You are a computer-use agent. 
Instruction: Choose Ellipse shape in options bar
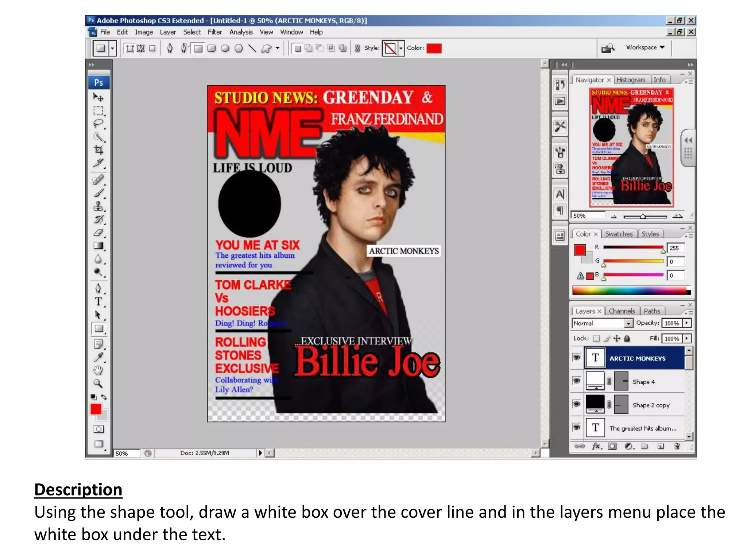click(x=225, y=48)
